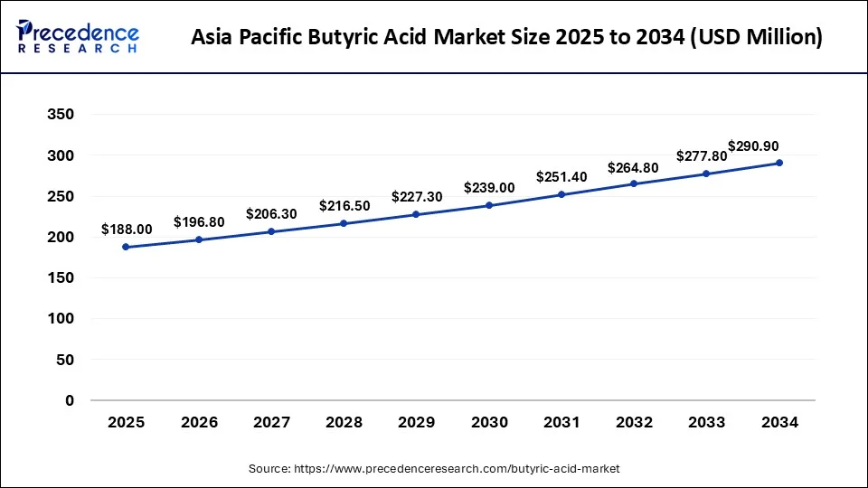Click the Precedence Research logo
This screenshot has width=868, height=488.
[78, 36]
